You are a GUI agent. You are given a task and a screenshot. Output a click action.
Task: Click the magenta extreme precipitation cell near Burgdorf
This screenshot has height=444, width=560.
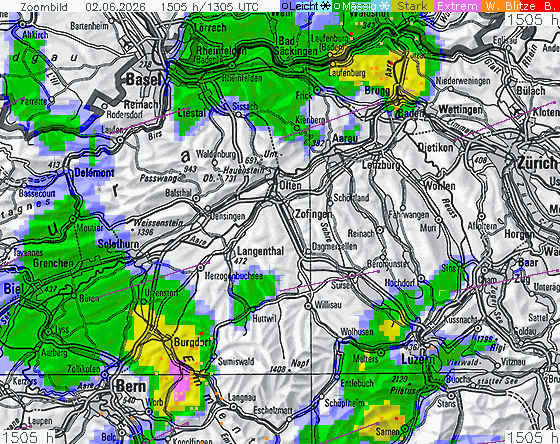[x=181, y=382]
